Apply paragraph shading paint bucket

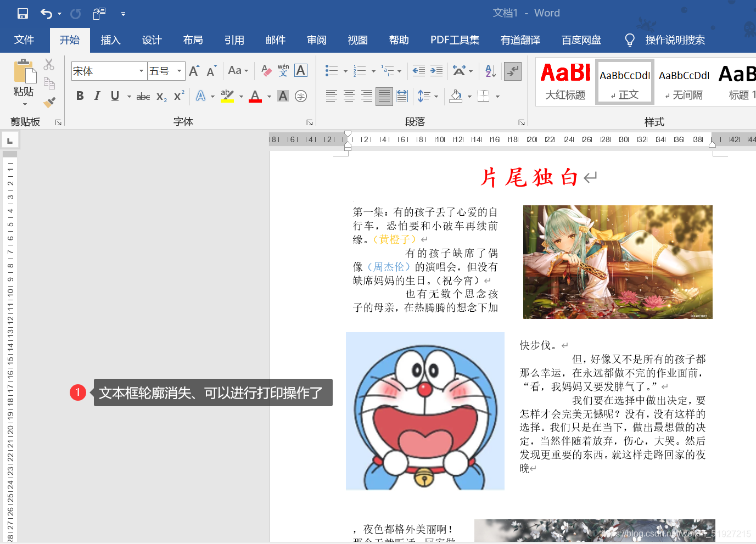[x=456, y=96]
